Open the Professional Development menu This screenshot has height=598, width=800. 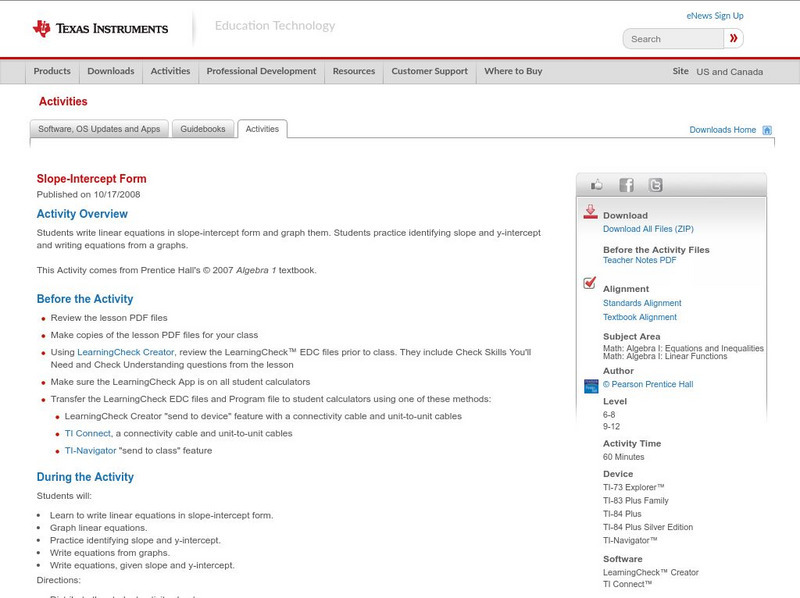point(261,72)
